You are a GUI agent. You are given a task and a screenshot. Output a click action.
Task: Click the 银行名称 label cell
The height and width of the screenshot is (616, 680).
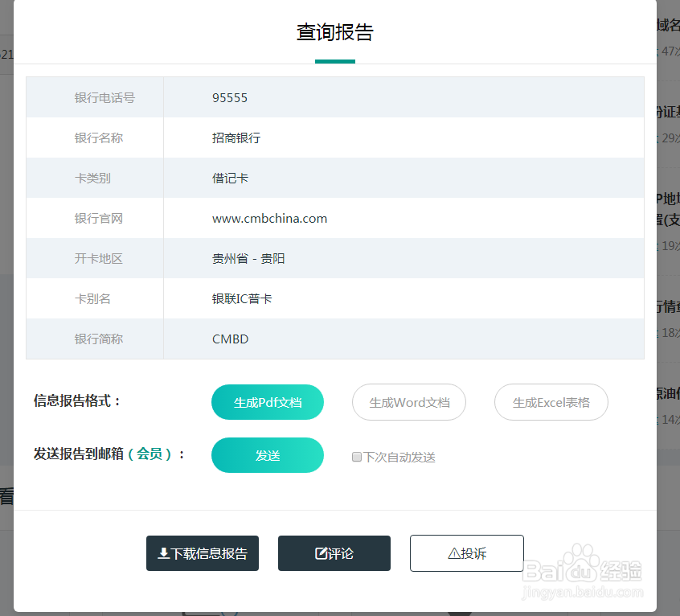[95, 138]
